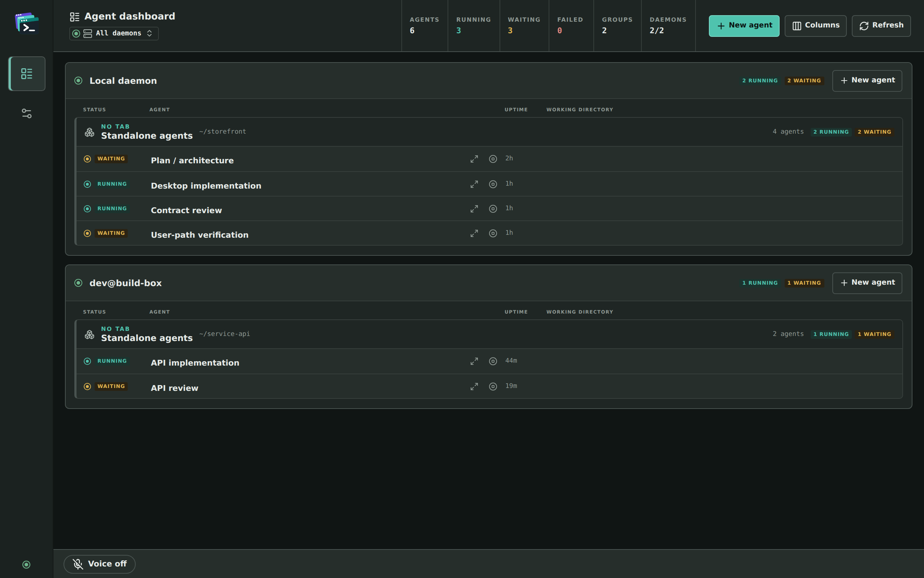Collapse the ~/service-api Standalone agents group
The image size is (924, 578).
click(x=489, y=334)
